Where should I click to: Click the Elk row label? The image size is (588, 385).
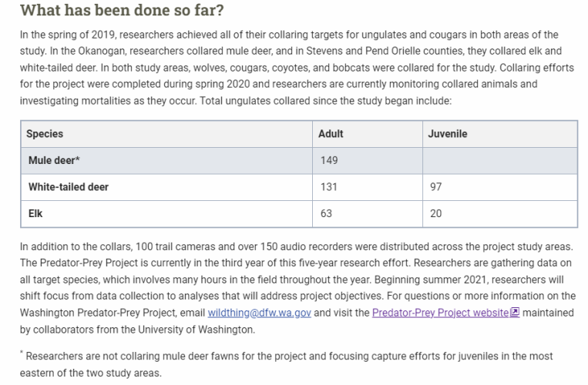click(35, 213)
